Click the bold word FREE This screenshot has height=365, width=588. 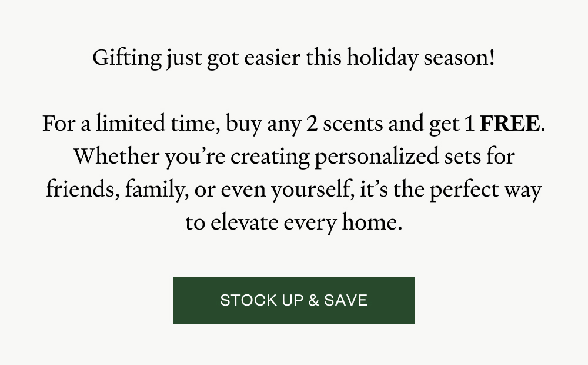pyautogui.click(x=509, y=124)
